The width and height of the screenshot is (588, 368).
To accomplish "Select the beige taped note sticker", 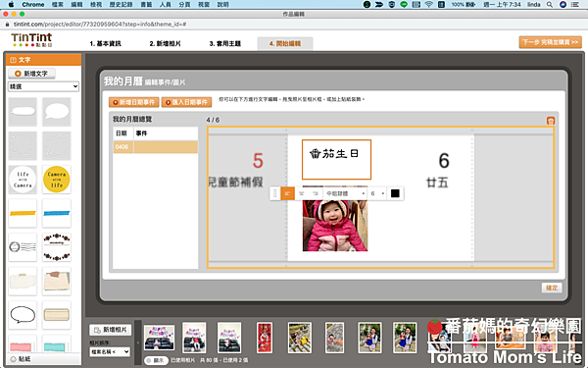I will click(57, 281).
